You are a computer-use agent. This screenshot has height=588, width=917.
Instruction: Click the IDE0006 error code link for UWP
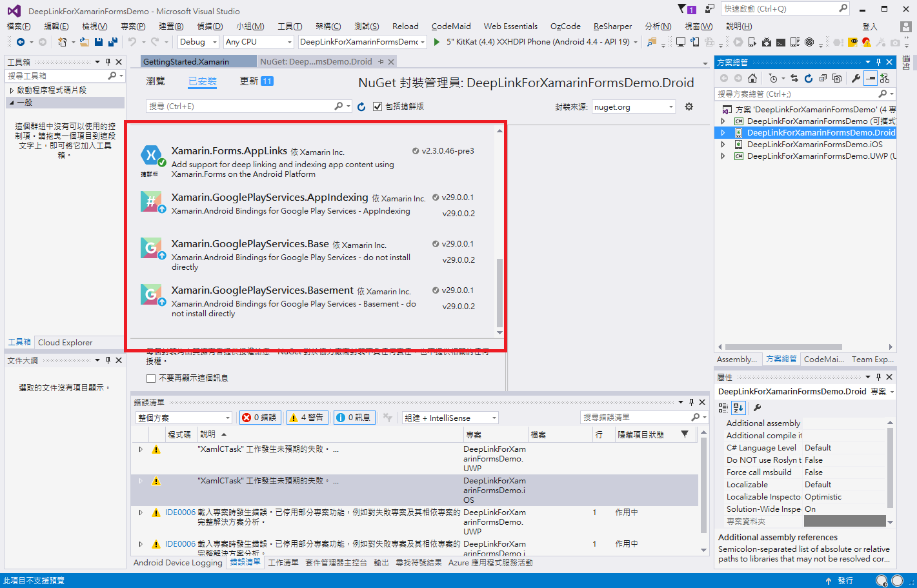(x=180, y=512)
